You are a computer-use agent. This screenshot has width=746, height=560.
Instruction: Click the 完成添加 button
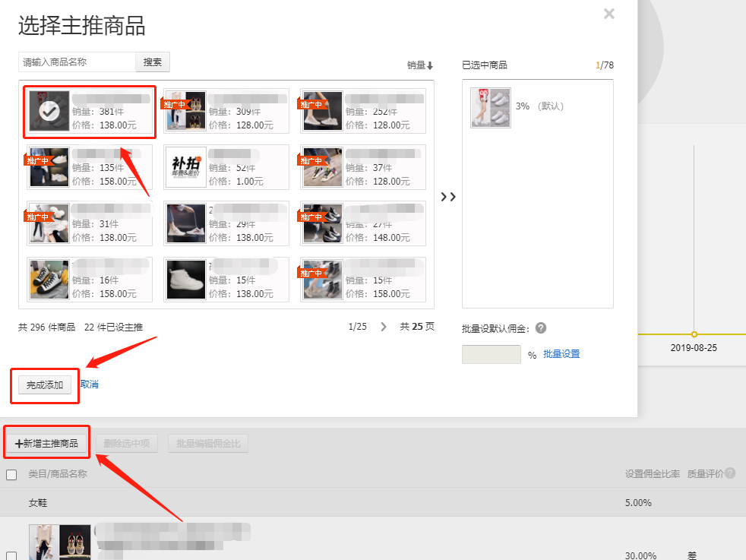click(x=45, y=385)
